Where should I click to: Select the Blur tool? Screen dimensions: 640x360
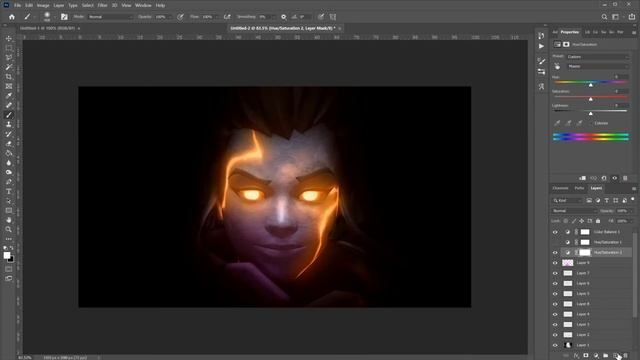[x=9, y=163]
